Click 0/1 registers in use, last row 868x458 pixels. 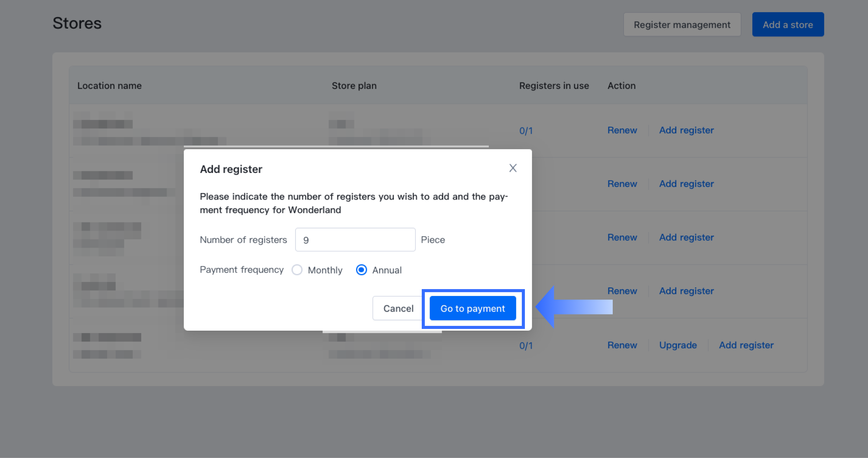(x=526, y=346)
